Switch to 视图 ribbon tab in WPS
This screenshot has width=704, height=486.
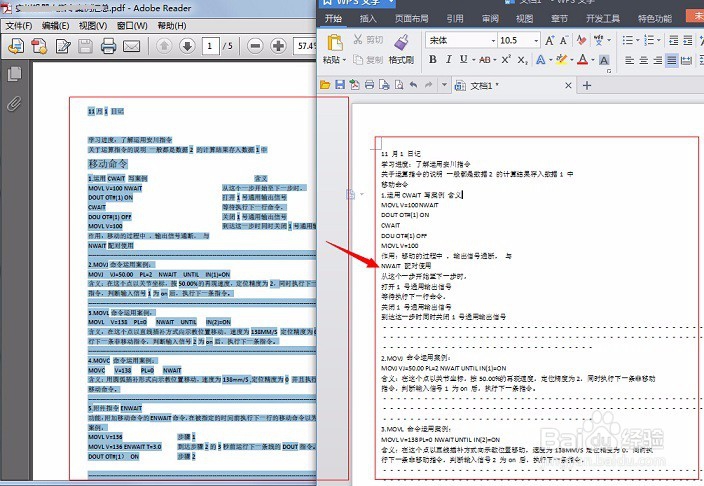tap(524, 18)
